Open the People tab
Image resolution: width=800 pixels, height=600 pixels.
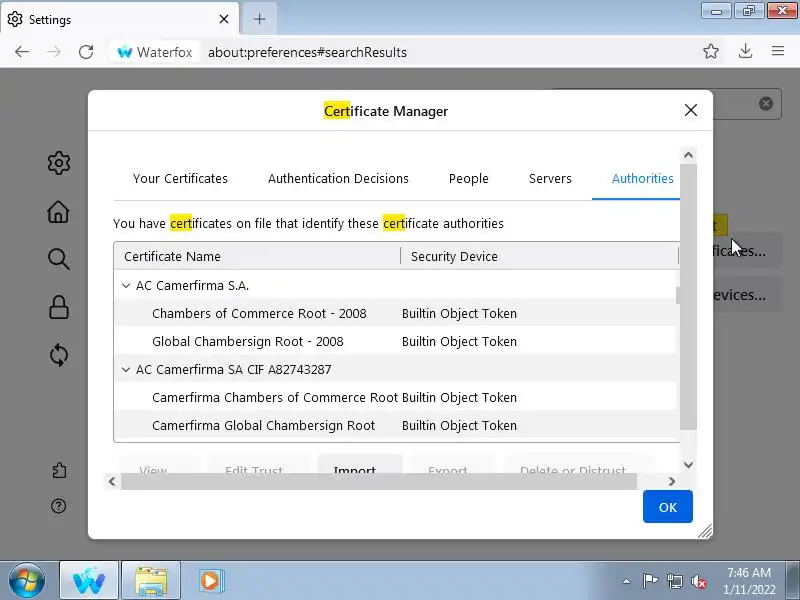468,179
